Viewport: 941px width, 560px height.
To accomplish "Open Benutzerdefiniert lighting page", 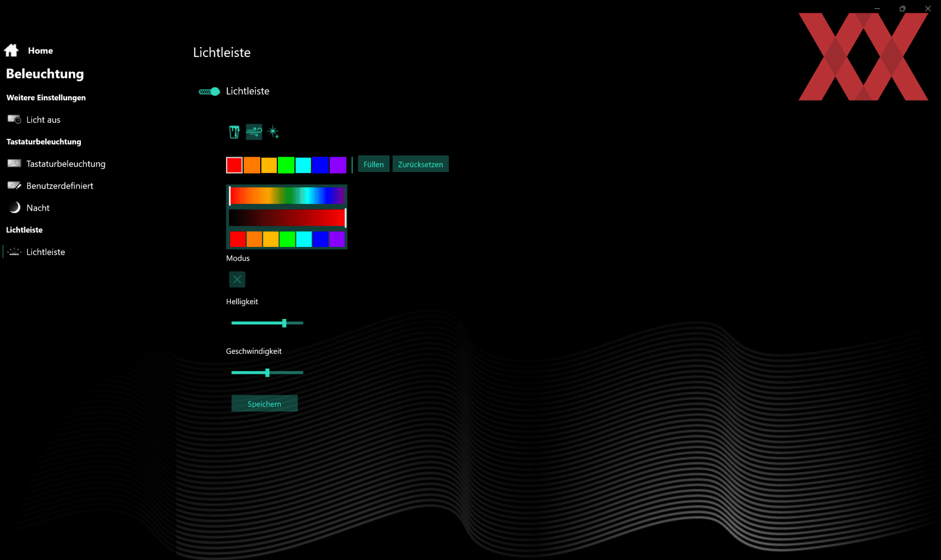I will pos(59,186).
